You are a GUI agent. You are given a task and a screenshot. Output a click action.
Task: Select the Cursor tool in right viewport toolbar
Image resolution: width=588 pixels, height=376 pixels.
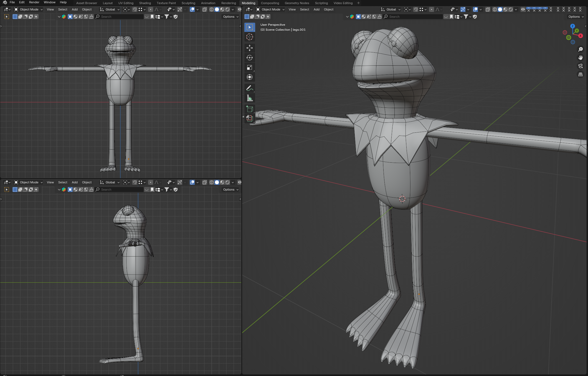point(250,37)
